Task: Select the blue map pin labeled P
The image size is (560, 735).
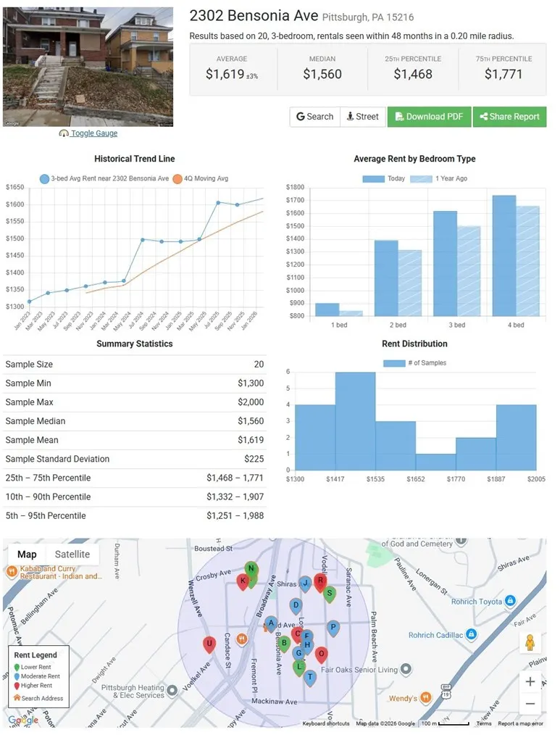Action: pyautogui.click(x=333, y=628)
